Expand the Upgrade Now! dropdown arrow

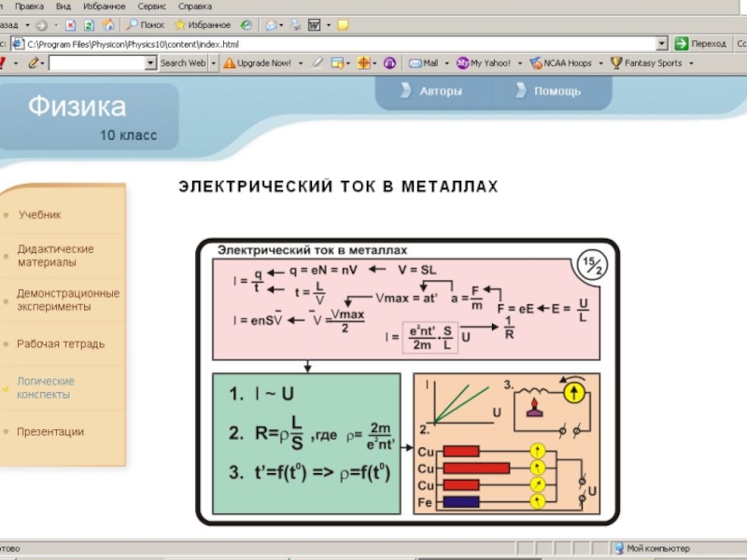click(301, 63)
